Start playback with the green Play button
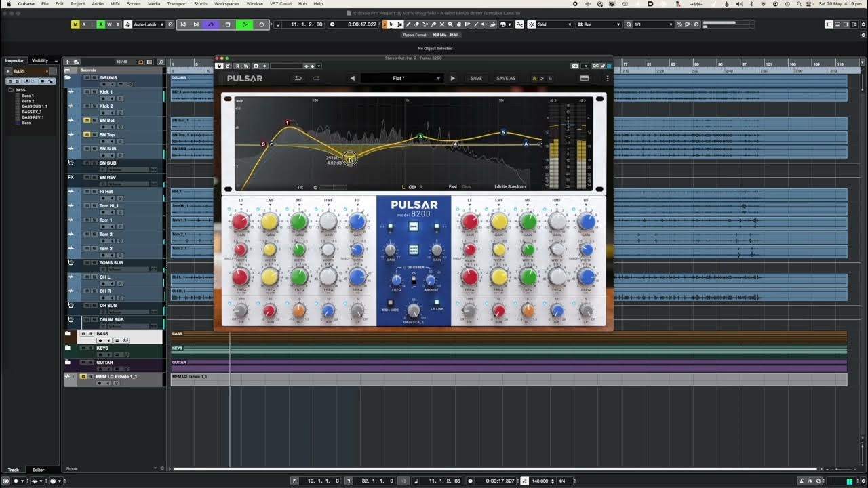The height and width of the screenshot is (488, 868). (x=245, y=24)
